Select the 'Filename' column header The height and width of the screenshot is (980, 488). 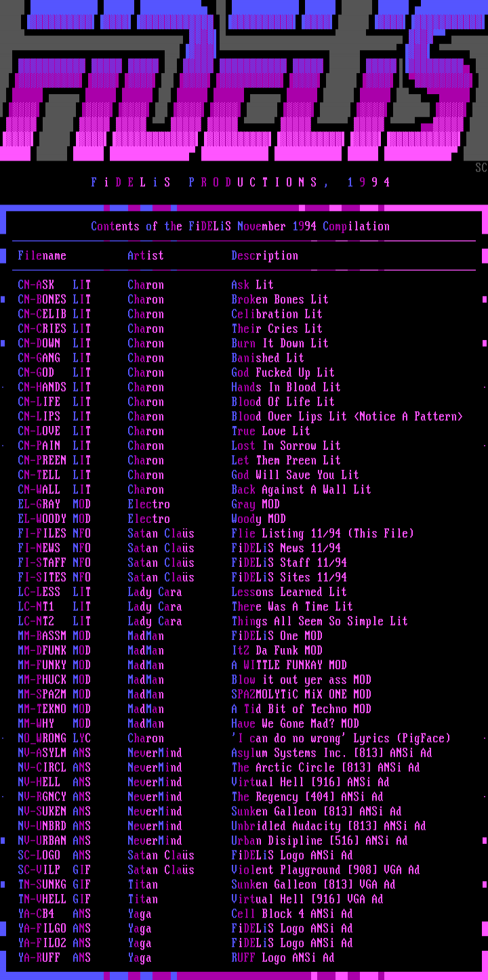(x=42, y=255)
